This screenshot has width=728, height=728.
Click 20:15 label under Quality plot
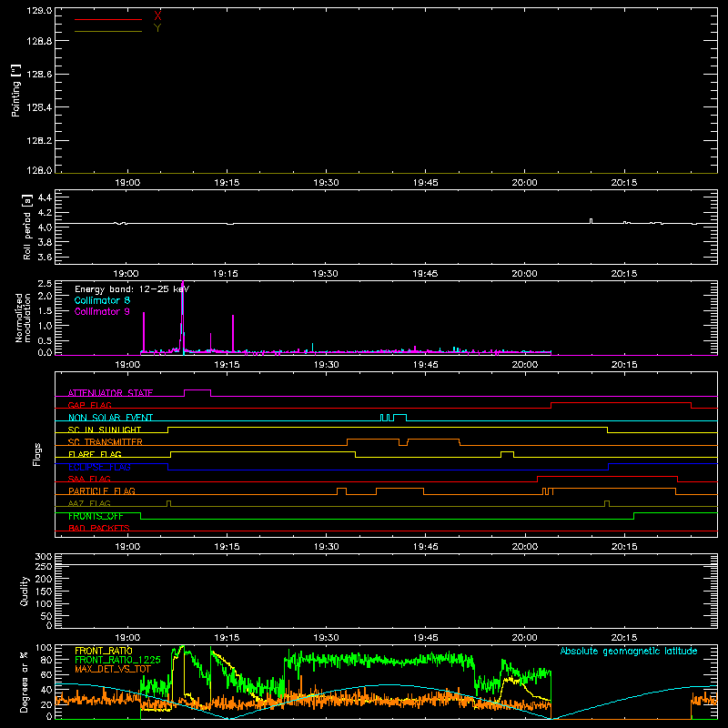click(624, 638)
